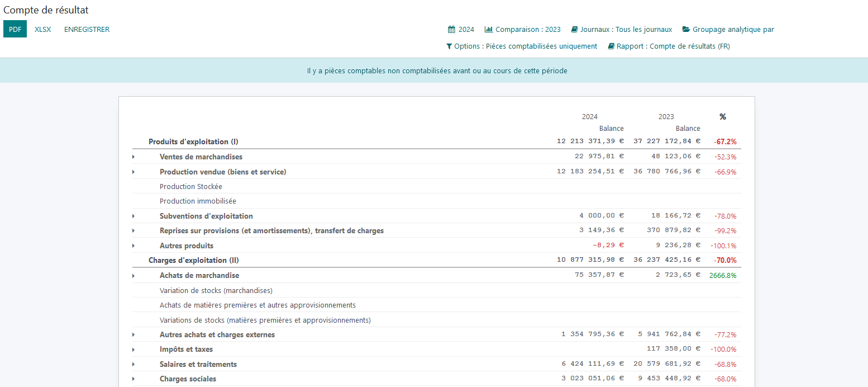Click the ENREGISTRER button
Viewport: 868px width, 387px height.
(x=87, y=30)
